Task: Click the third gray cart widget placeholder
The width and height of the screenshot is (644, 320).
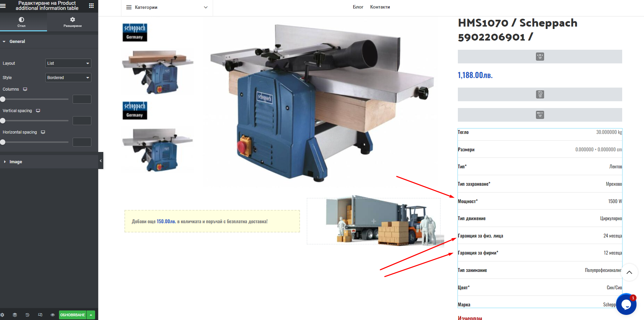Action: pyautogui.click(x=540, y=115)
